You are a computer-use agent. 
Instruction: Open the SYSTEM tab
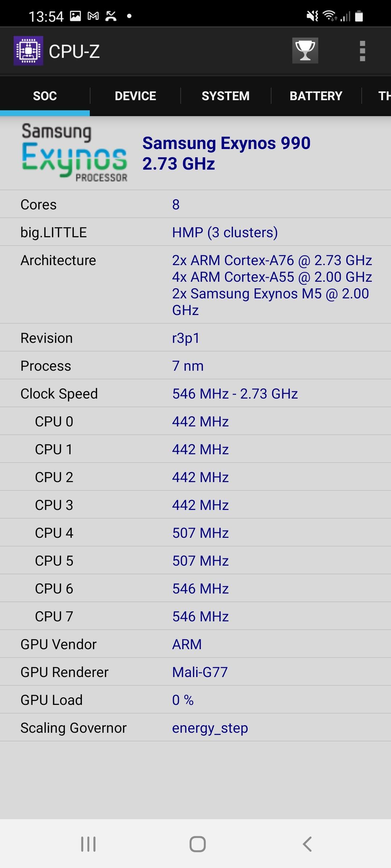226,96
